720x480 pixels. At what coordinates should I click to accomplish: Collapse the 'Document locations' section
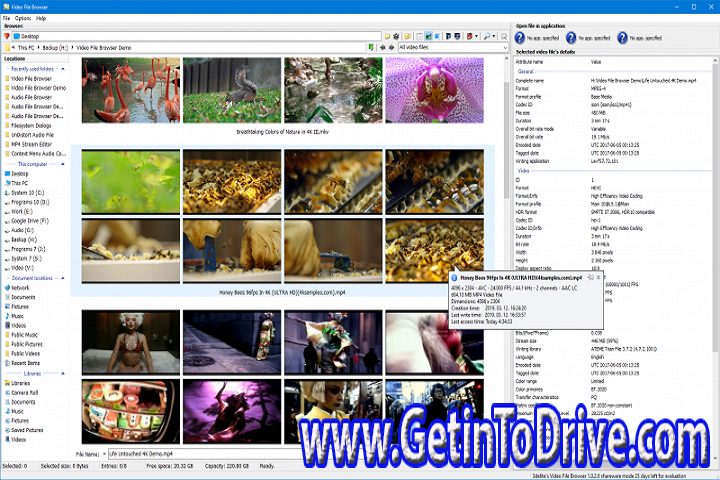tap(63, 278)
